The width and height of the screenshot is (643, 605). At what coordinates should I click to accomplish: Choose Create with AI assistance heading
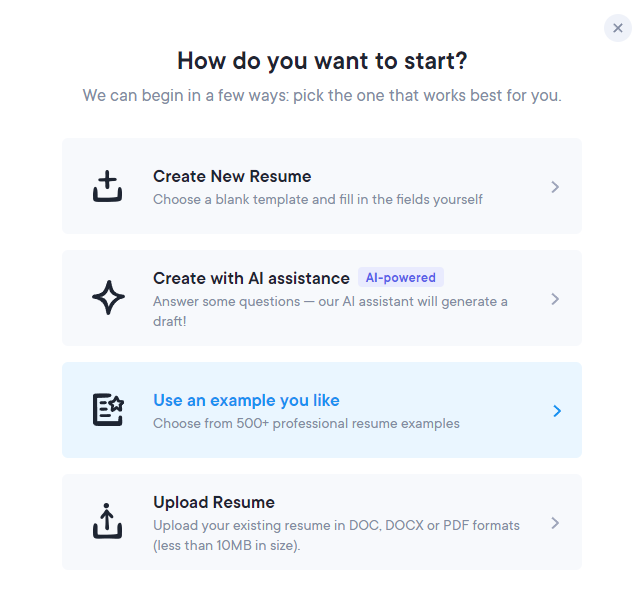pos(251,279)
